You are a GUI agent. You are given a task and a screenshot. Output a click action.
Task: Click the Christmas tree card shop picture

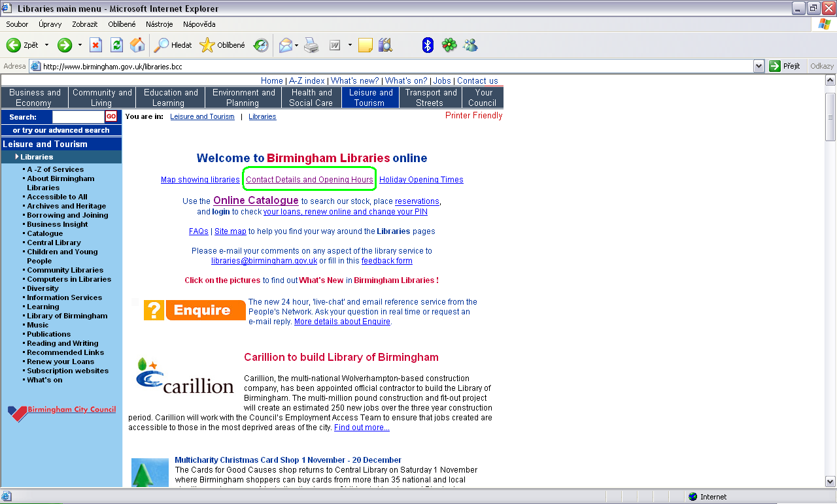150,473
